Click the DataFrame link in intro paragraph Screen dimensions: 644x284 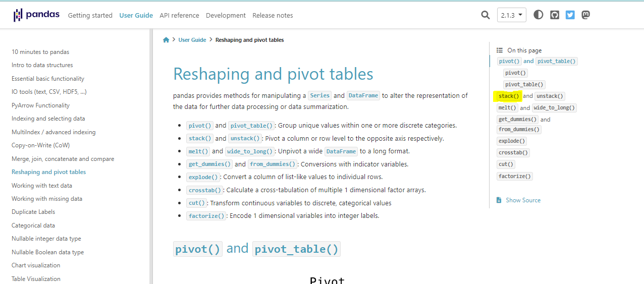pos(363,95)
